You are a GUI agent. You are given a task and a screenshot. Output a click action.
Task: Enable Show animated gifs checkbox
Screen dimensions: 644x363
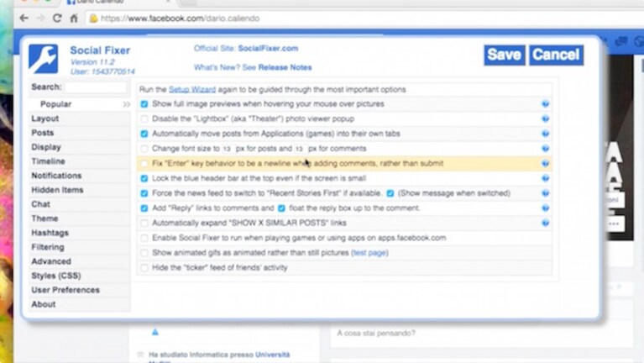coord(144,253)
